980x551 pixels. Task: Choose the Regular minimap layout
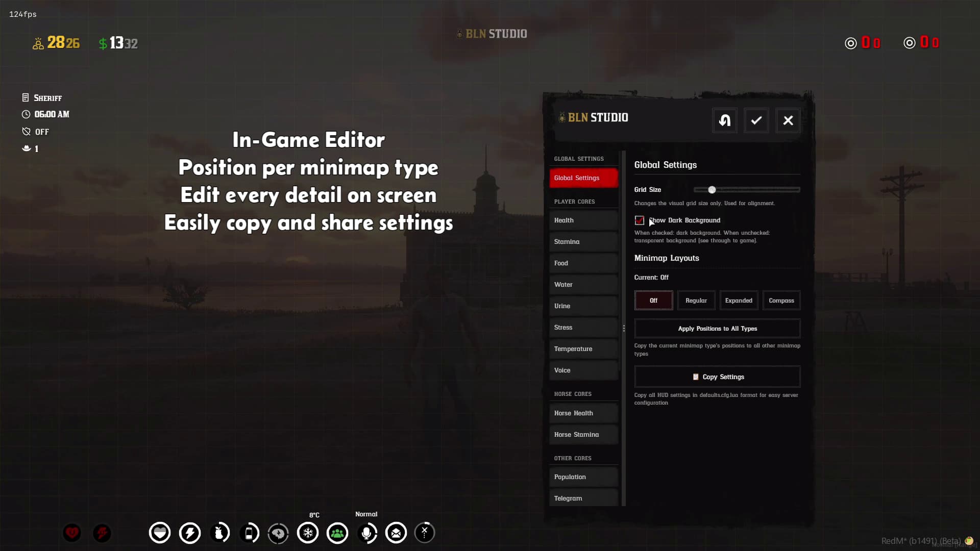(696, 300)
